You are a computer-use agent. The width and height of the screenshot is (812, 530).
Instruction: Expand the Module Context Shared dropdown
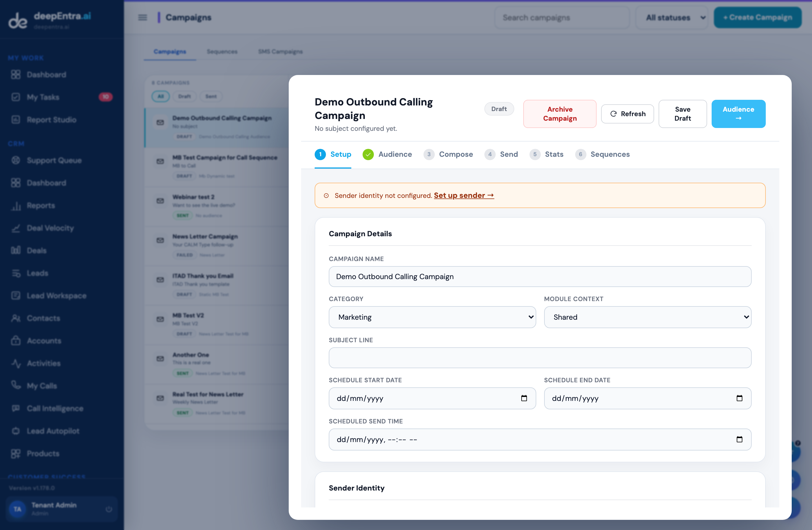tap(648, 317)
